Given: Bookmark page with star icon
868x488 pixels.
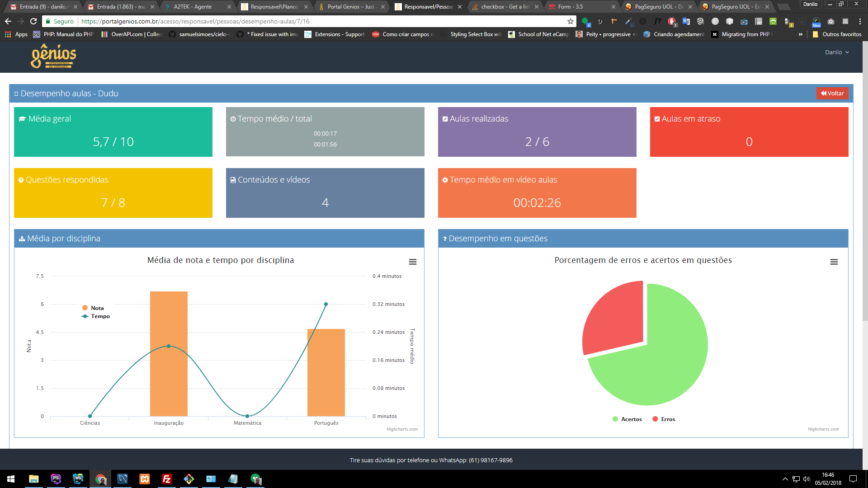Looking at the screenshot, I should (570, 21).
